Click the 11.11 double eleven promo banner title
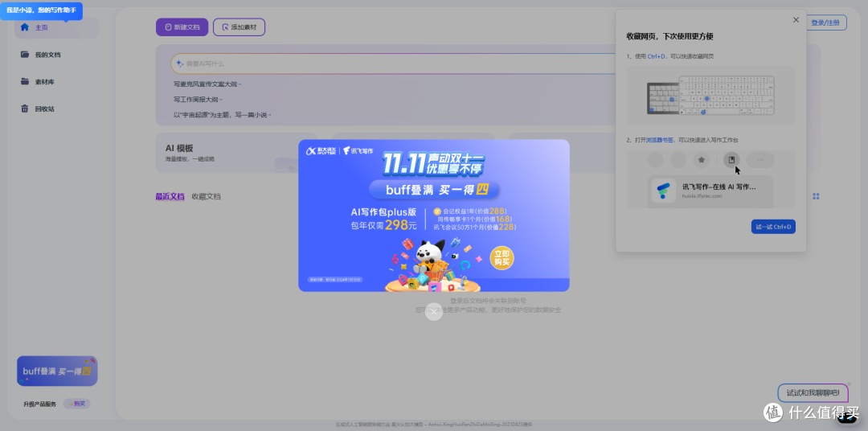The image size is (868, 431). click(435, 164)
